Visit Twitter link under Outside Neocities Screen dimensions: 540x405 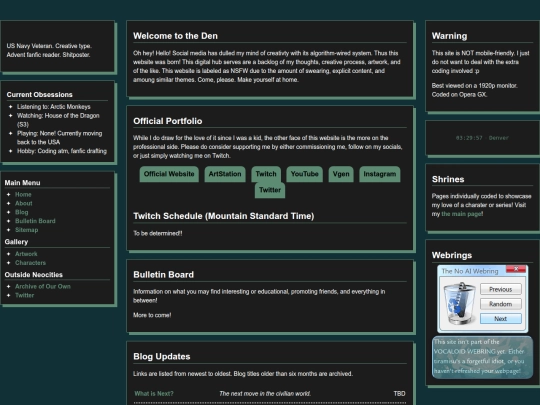pos(24,295)
